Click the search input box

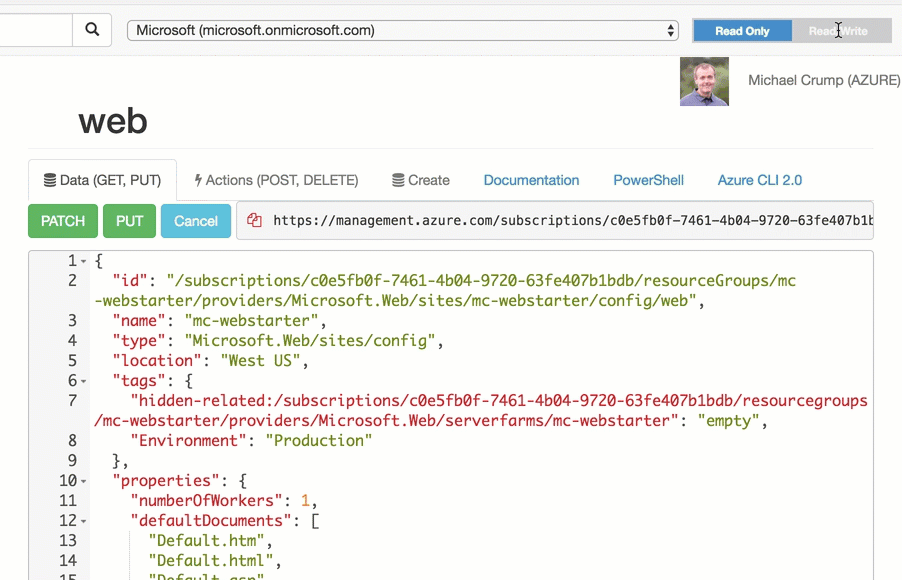(36, 29)
